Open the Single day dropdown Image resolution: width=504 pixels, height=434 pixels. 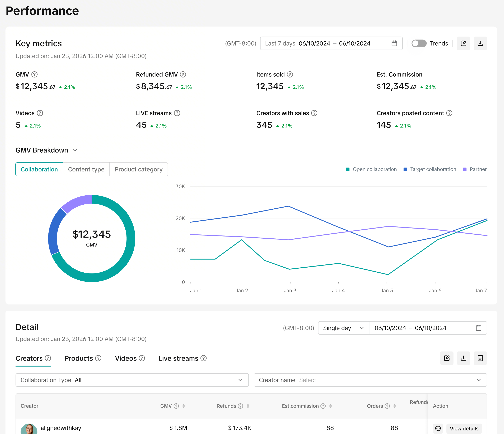[344, 328]
